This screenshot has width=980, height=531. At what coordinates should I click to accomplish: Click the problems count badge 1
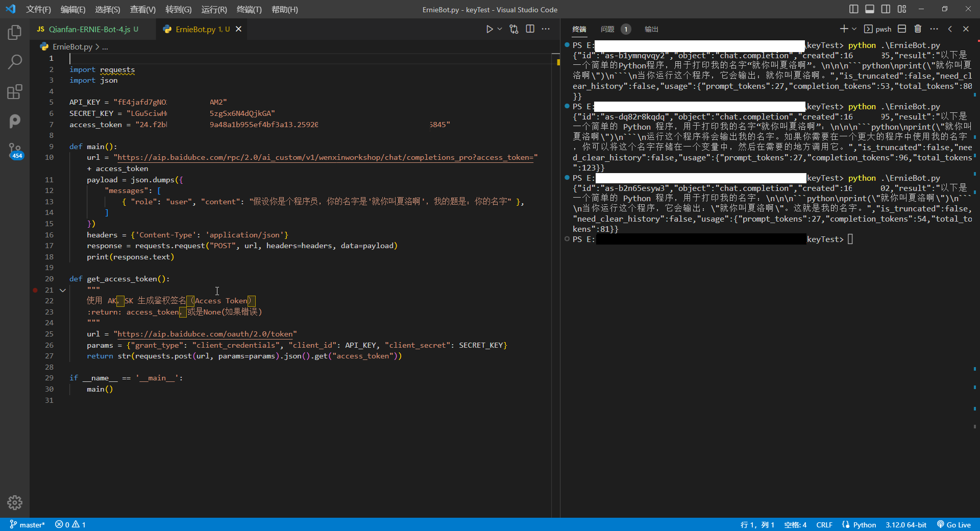point(626,29)
